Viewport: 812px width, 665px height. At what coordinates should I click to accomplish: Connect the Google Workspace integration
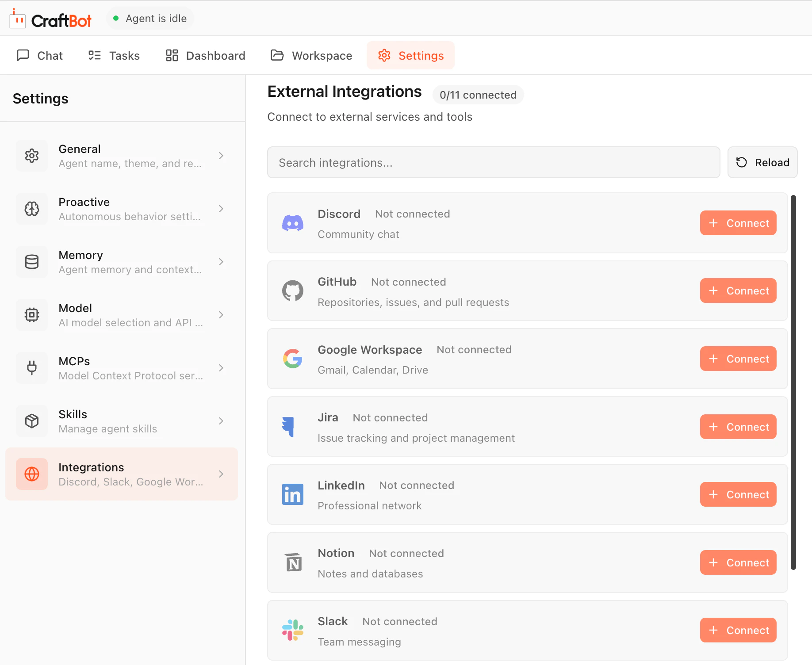pyautogui.click(x=738, y=359)
